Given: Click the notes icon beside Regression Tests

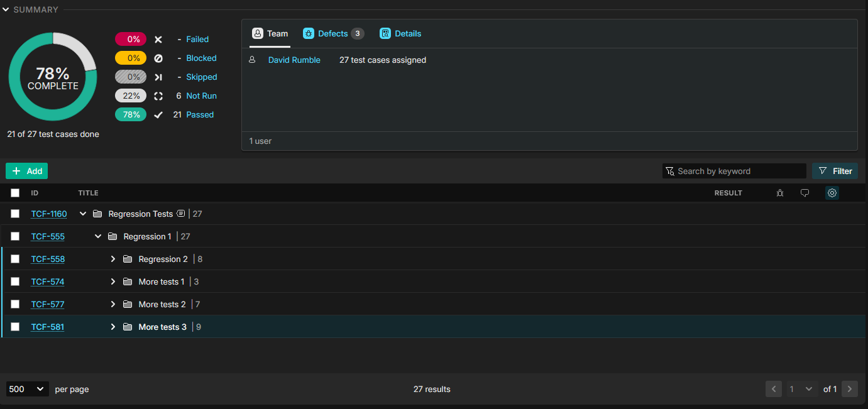Looking at the screenshot, I should click(x=181, y=214).
